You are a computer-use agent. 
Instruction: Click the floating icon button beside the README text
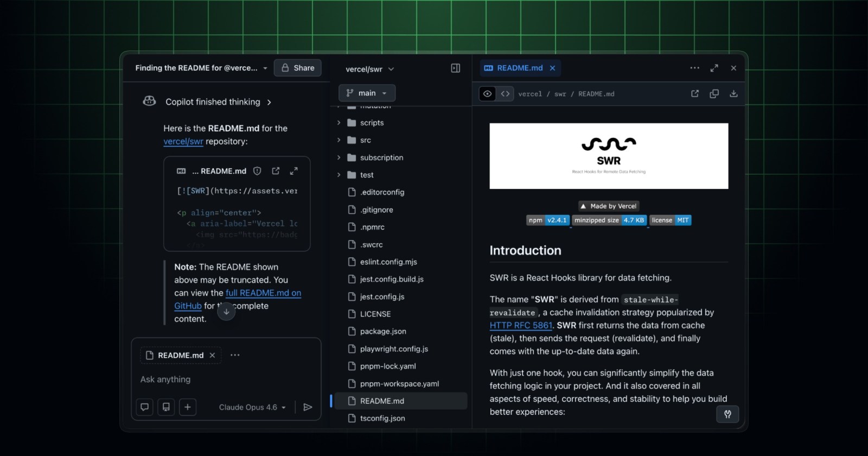[x=727, y=414]
